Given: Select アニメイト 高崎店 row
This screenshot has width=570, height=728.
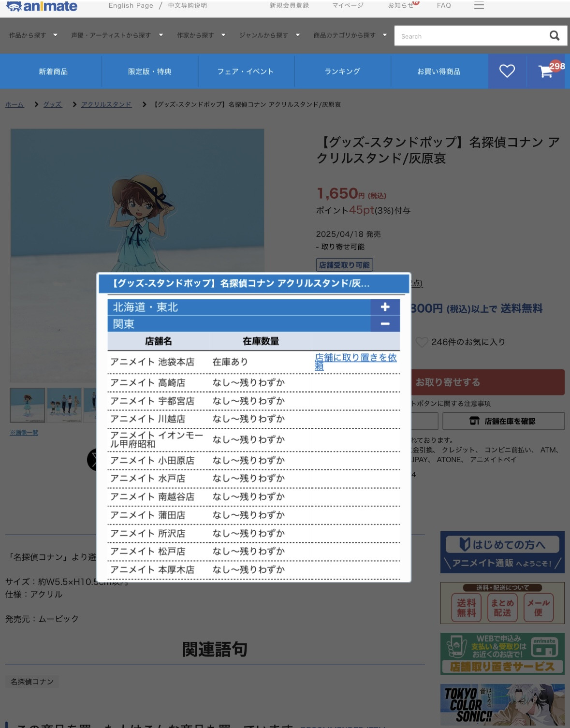Looking at the screenshot, I should [x=254, y=382].
